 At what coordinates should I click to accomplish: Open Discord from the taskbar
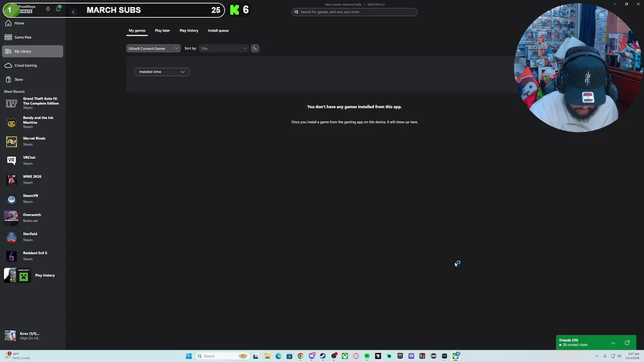311,356
